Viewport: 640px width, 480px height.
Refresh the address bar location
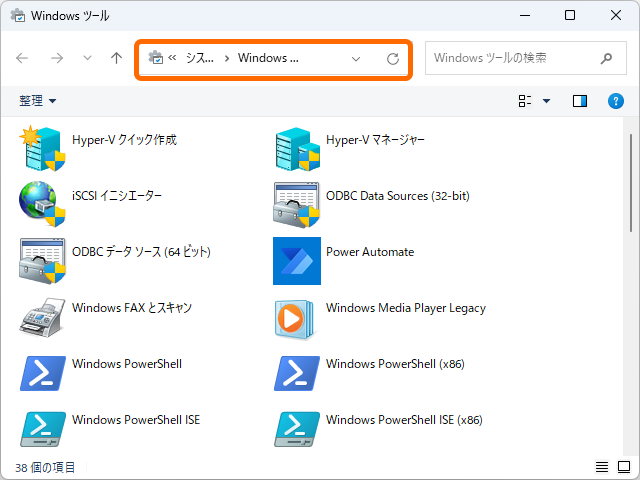[393, 59]
